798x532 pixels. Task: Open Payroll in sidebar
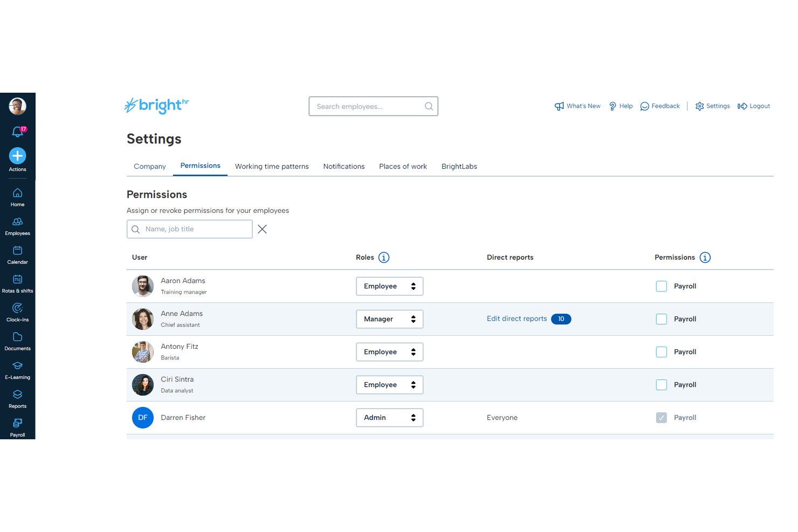[17, 428]
